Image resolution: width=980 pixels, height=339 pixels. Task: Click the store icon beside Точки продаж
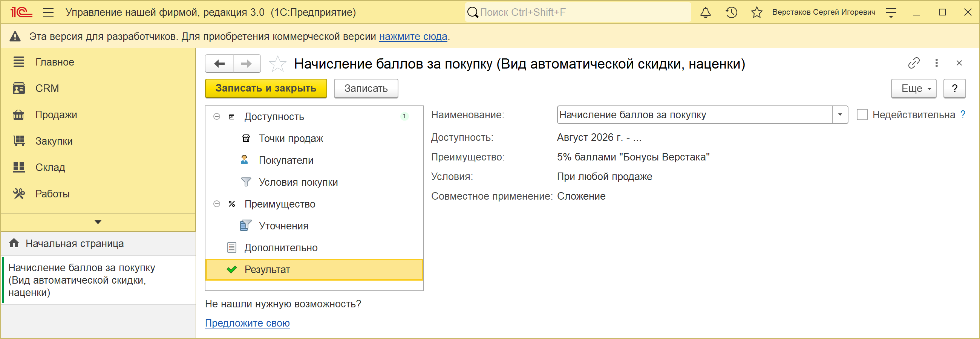coord(246,138)
